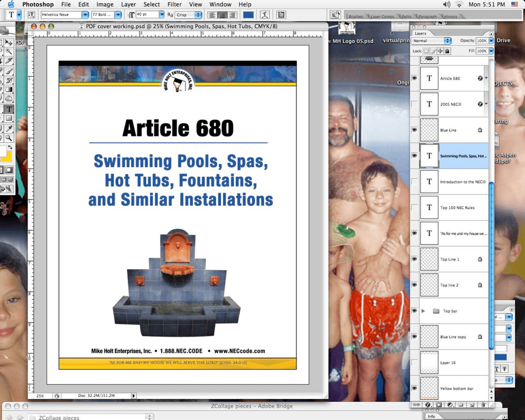Switch to the Layer Comps tab
This screenshot has height=420, width=525.
pyautogui.click(x=382, y=16)
